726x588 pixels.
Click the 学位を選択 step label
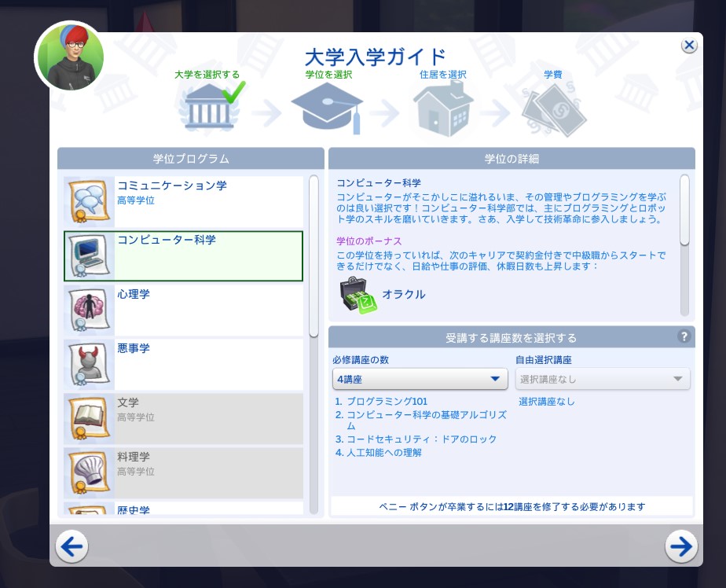[328, 75]
